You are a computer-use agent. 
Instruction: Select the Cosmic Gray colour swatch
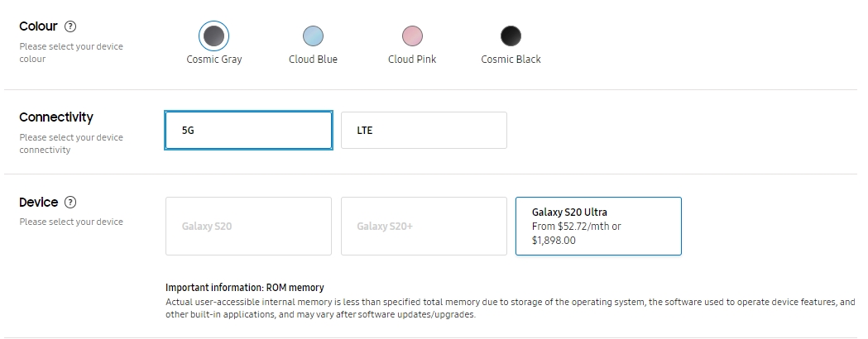[213, 36]
